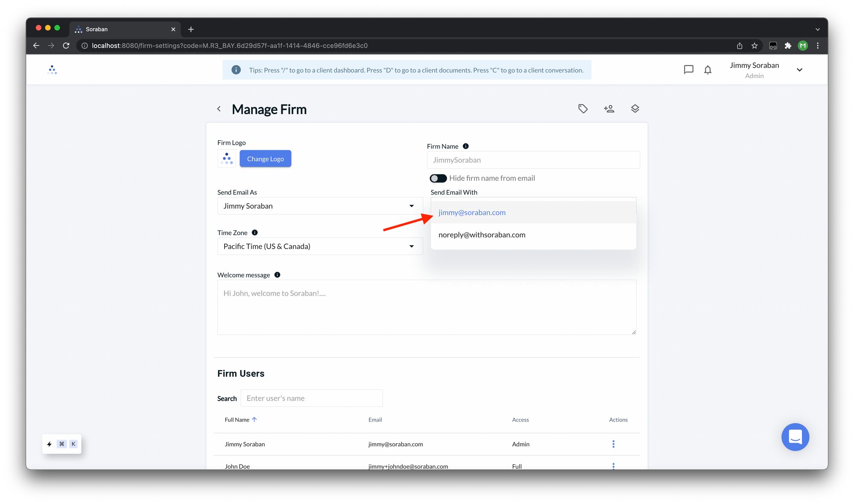Click the Firm Users search field
Viewport: 854px width, 504px height.
coord(312,398)
